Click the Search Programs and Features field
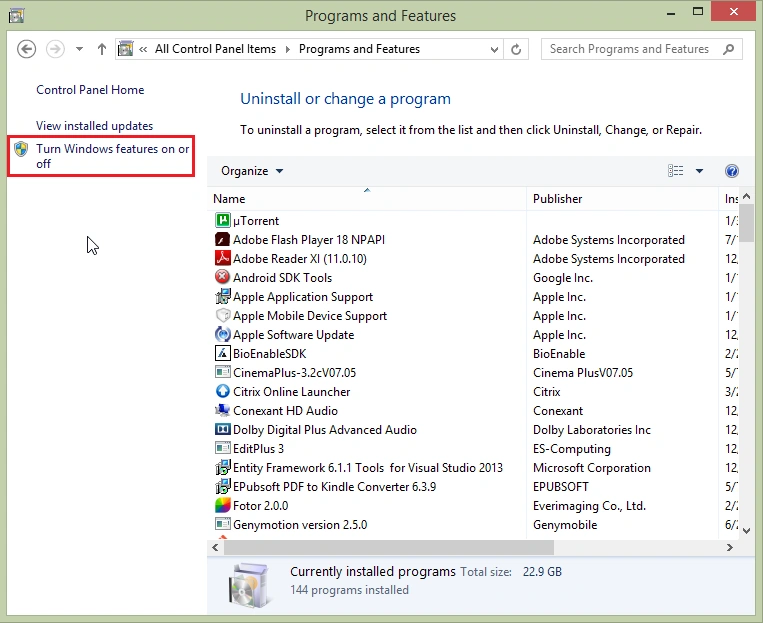The height and width of the screenshot is (623, 763). (x=642, y=49)
